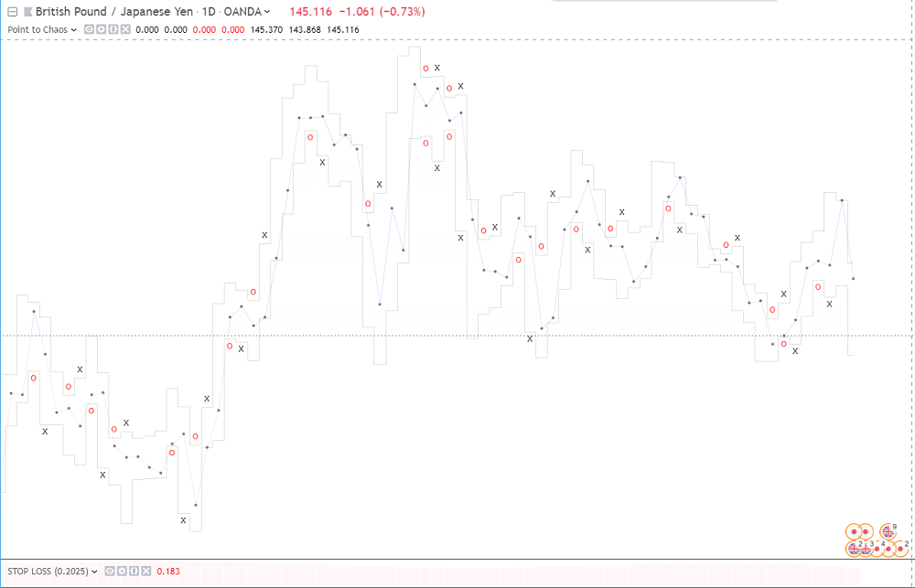Image resolution: width=915 pixels, height=588 pixels.
Task: Click the UK flag event marked 9
Action: (888, 531)
